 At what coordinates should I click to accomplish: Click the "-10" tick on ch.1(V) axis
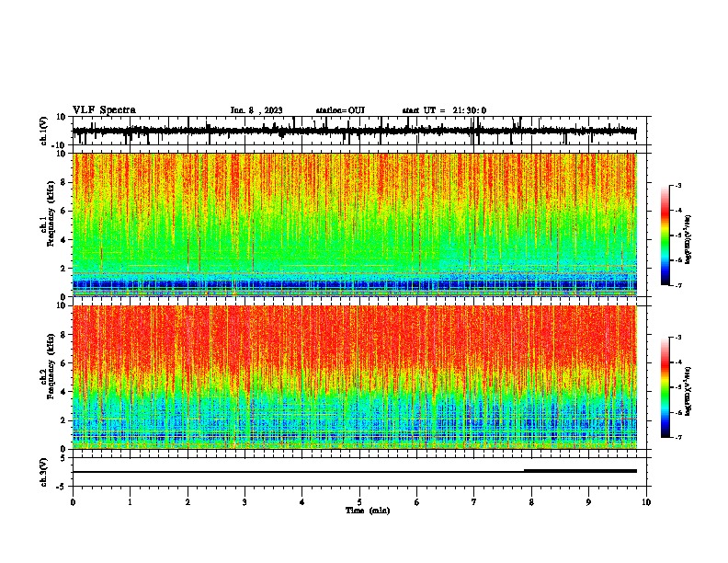pos(60,145)
